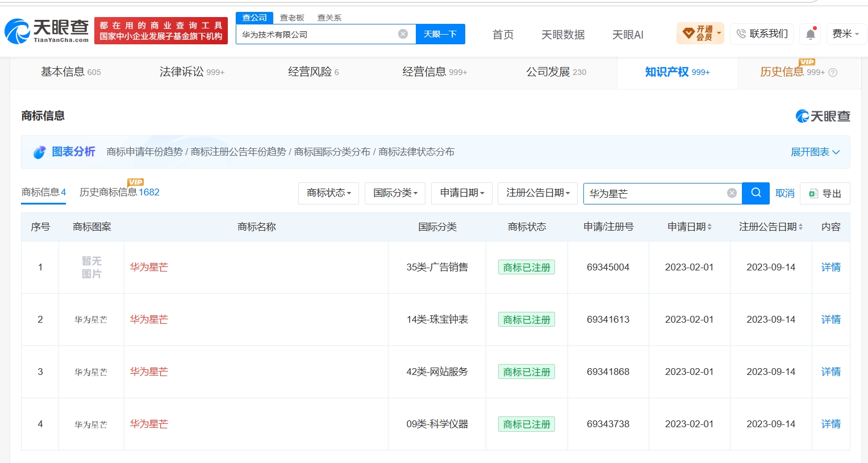Click the 华为星芒 name in the 42类-网站服务 row
Viewport: 868px width, 463px height.
(x=149, y=372)
